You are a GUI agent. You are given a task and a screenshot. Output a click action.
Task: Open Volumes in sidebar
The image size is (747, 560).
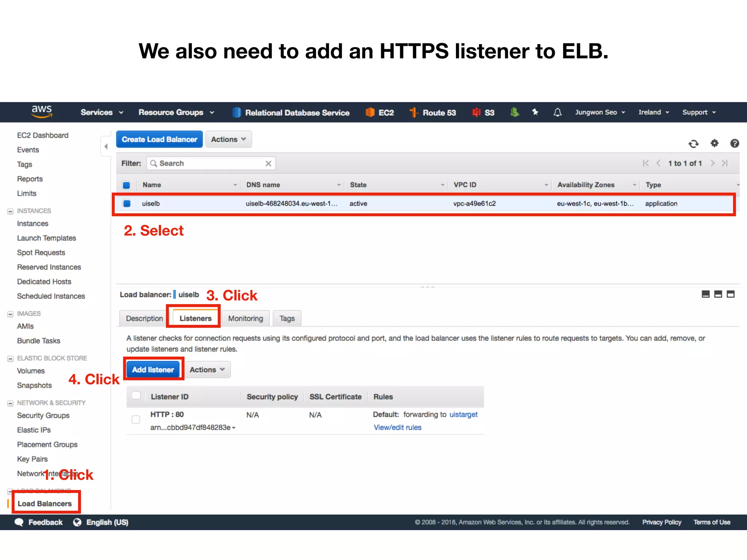pyautogui.click(x=31, y=371)
